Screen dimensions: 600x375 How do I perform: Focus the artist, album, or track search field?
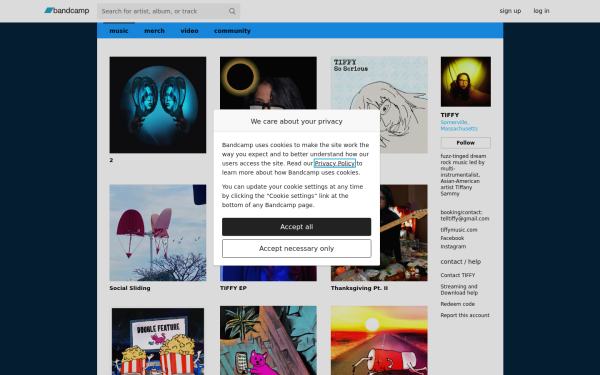coord(168,11)
